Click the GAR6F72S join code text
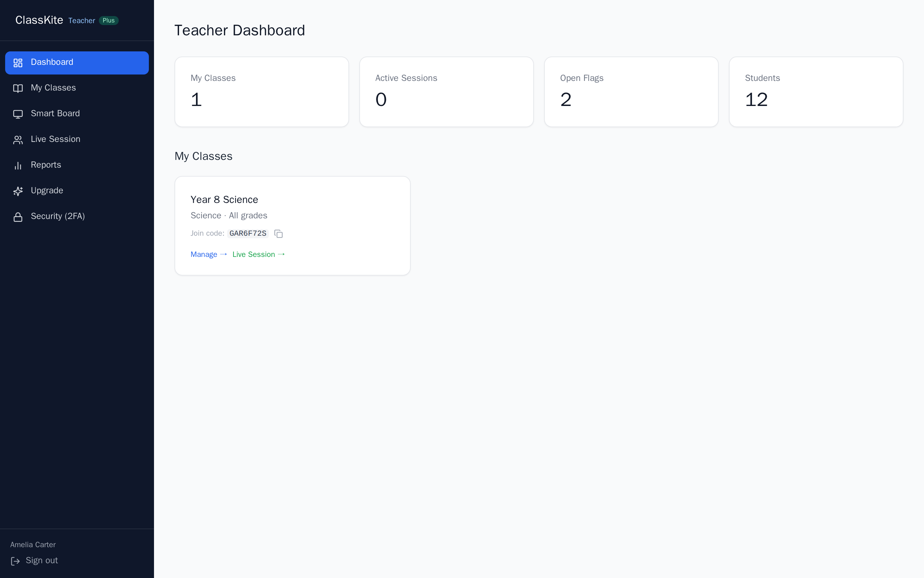The height and width of the screenshot is (578, 924). [248, 233]
